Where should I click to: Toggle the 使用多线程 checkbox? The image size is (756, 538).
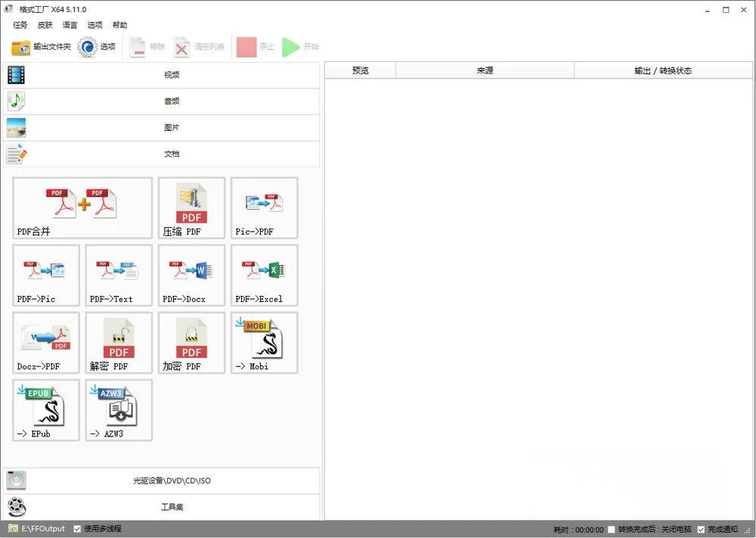(x=78, y=529)
